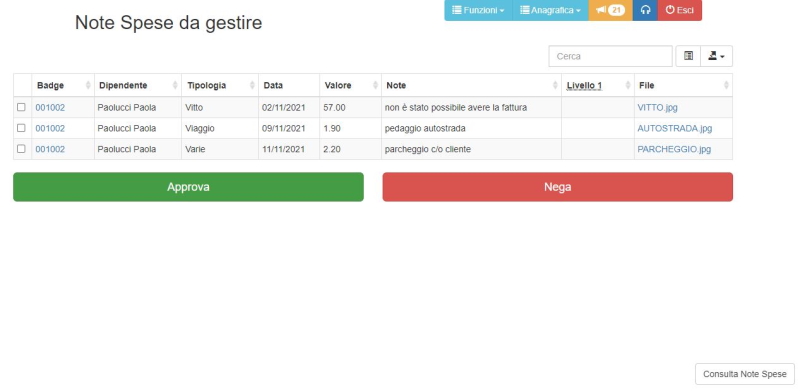The image size is (800, 391).
Task: Open the export dropdown button
Action: 716,56
